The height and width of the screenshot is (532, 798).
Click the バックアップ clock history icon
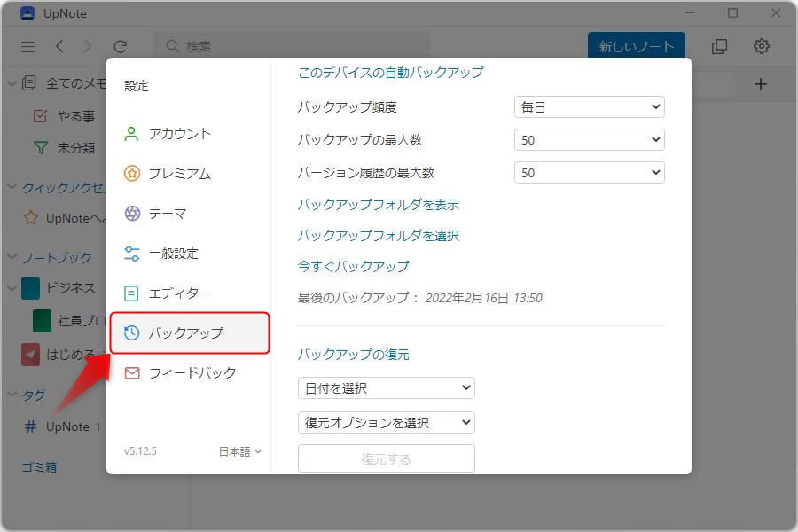pyautogui.click(x=131, y=333)
